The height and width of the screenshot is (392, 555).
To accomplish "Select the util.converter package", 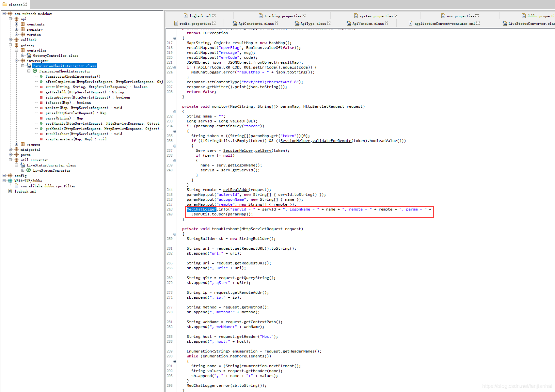I will click(x=34, y=160).
